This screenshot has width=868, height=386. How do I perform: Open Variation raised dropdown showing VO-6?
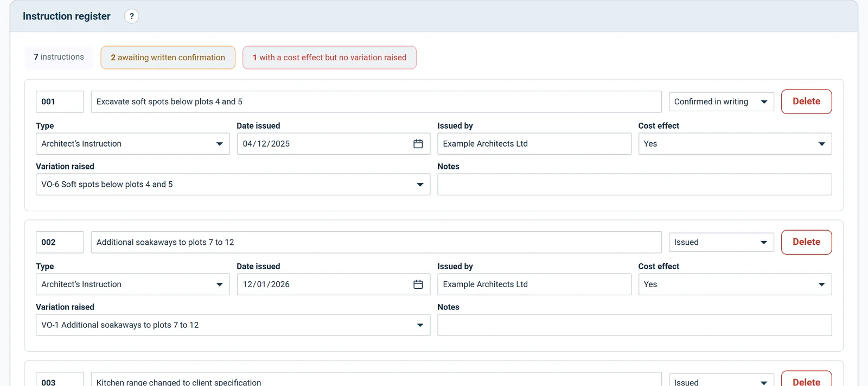coord(233,185)
